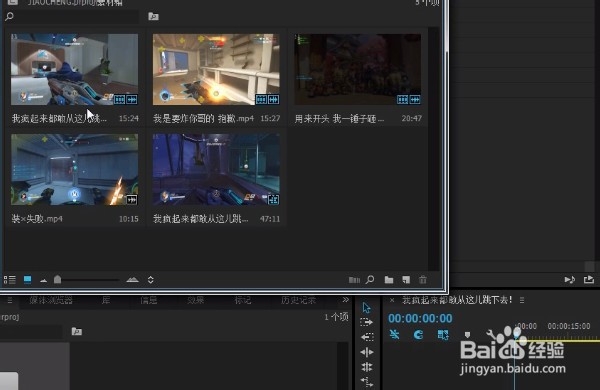Click the trash Clear icon

[423, 280]
